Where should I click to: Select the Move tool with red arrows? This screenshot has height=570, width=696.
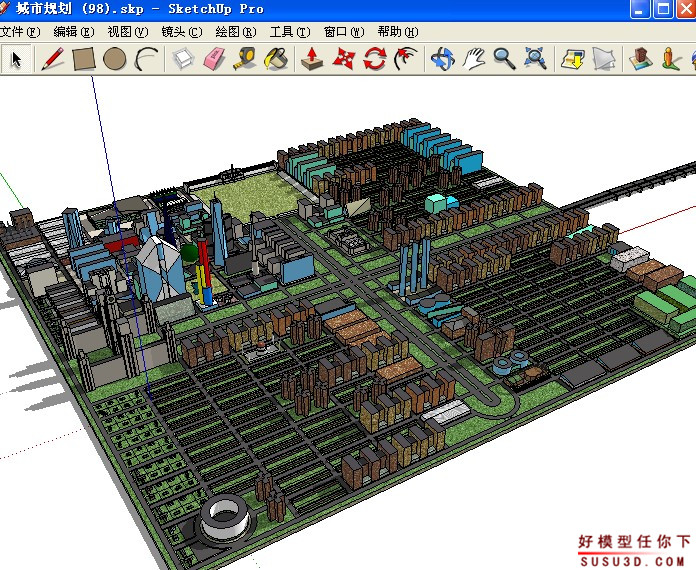344,59
